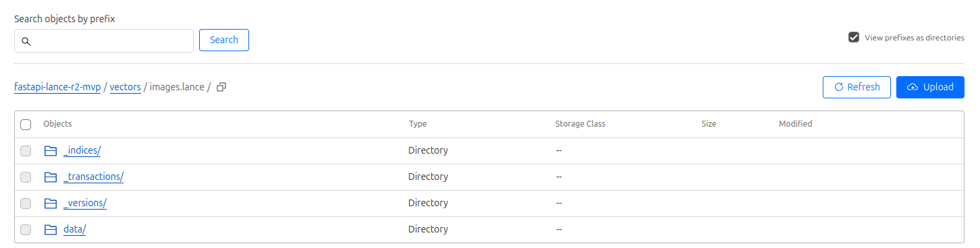Uncheck View prefixes as directories
The width and height of the screenshot is (980, 248).
[854, 37]
